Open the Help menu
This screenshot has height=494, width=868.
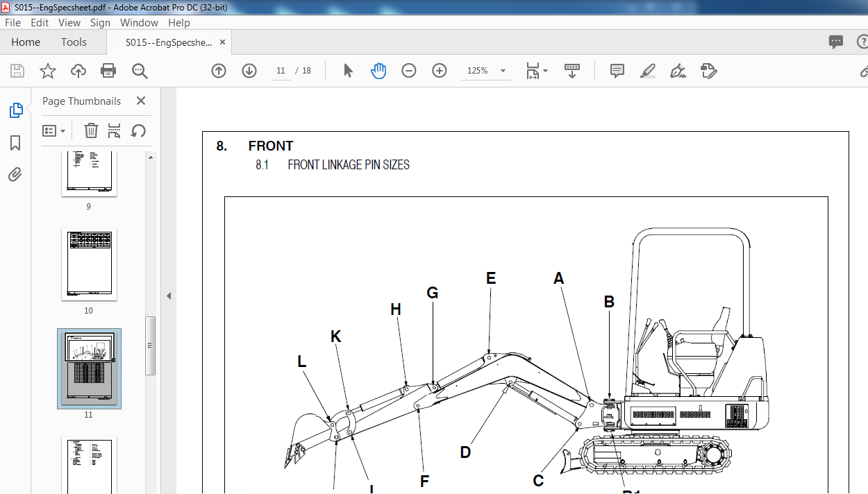click(x=179, y=23)
